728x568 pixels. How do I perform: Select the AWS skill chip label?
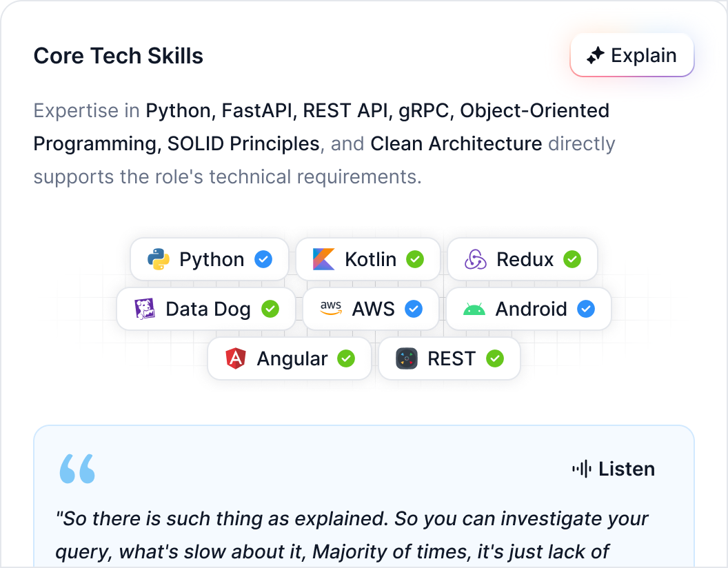coord(373,309)
